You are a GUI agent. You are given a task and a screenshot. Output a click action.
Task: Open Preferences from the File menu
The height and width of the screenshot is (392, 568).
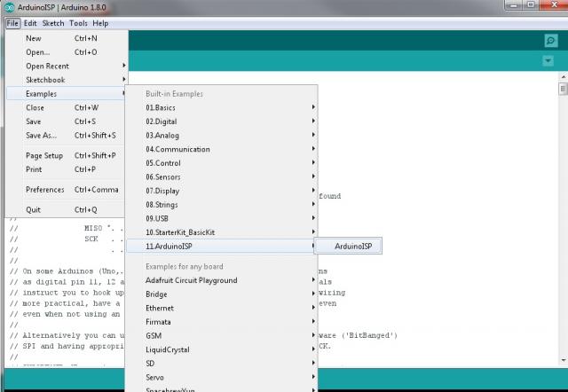pos(67,190)
